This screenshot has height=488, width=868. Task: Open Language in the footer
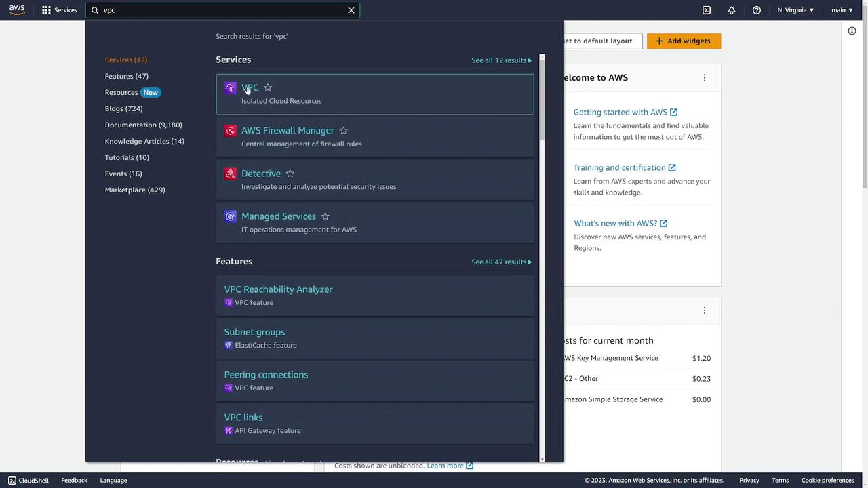[113, 480]
